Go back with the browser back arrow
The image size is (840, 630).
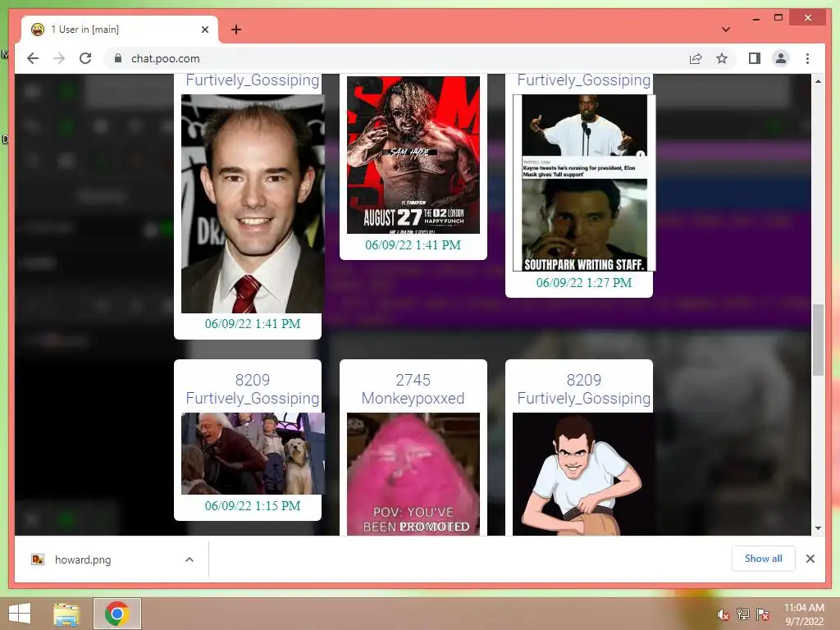click(x=33, y=58)
